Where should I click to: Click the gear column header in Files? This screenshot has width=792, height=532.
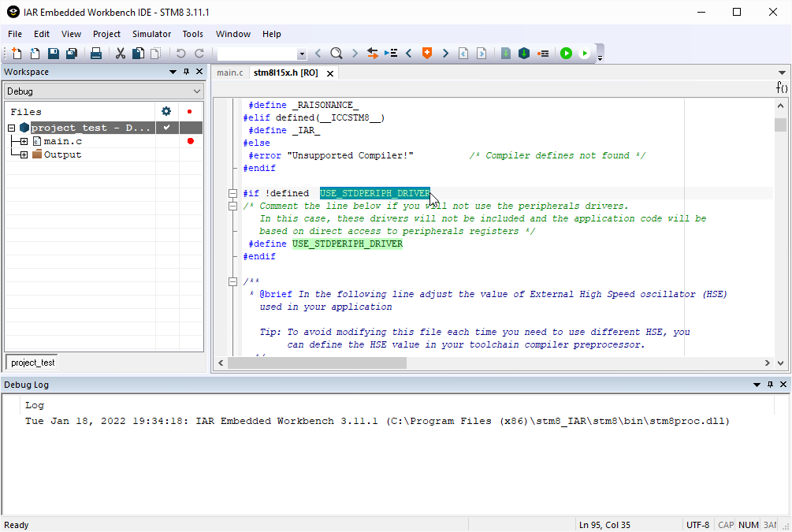coord(166,111)
